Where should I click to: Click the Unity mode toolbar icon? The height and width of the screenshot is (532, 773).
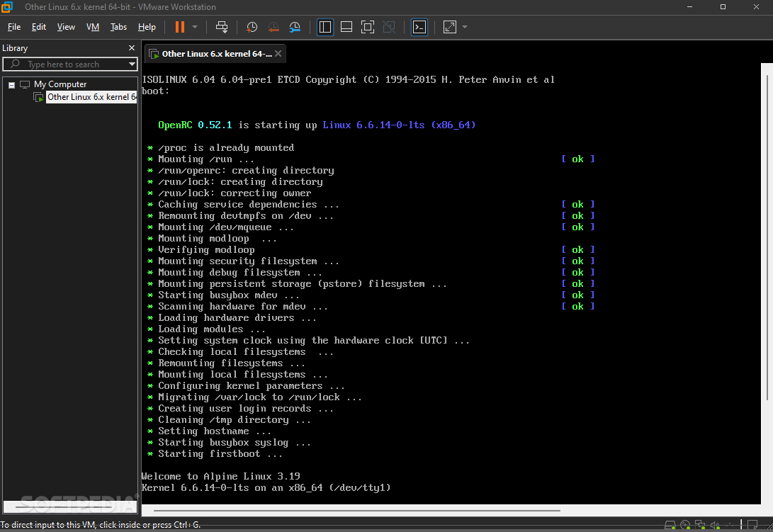[x=389, y=27]
